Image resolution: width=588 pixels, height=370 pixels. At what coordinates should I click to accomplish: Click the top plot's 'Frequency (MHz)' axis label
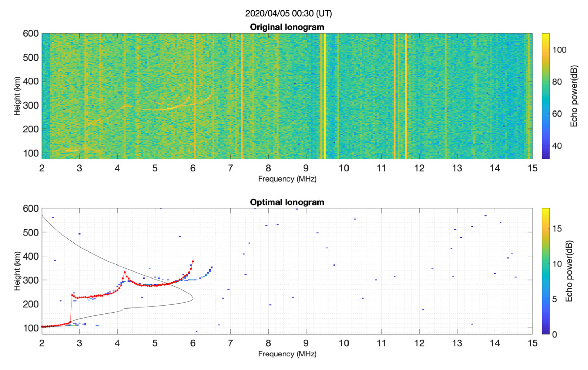click(287, 179)
